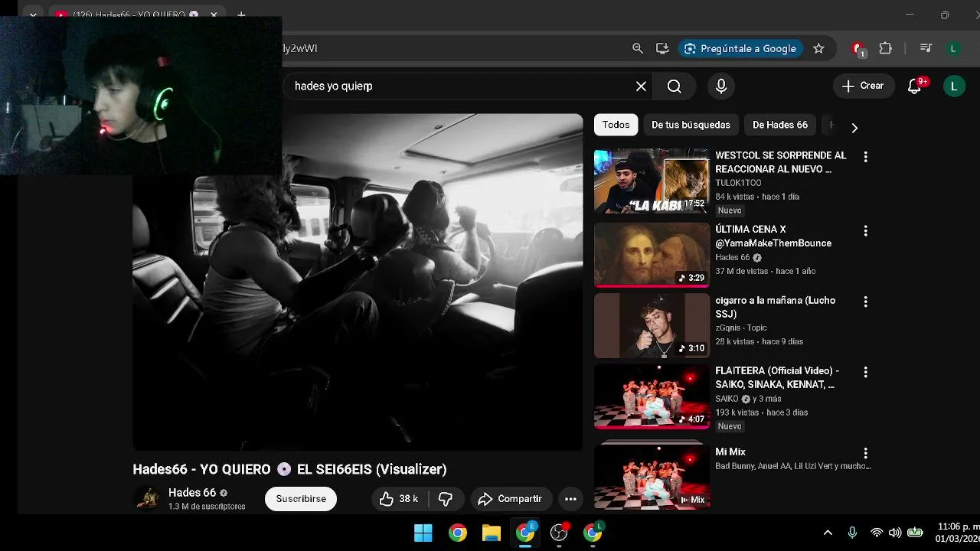Screen dimensions: 980x551
Task: Open File Explorer from taskbar
Action: pos(492,533)
